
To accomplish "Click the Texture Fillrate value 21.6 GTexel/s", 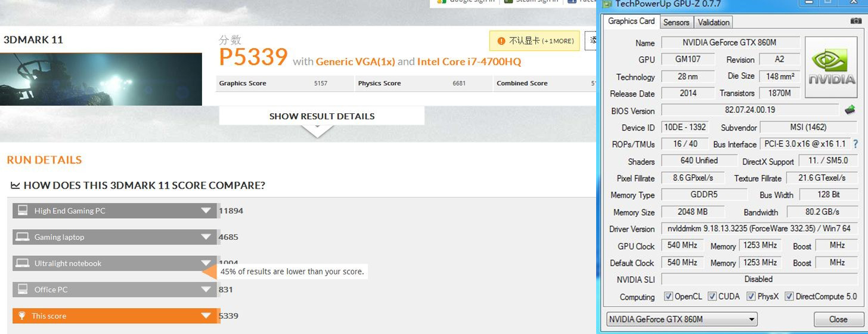I will coord(822,178).
